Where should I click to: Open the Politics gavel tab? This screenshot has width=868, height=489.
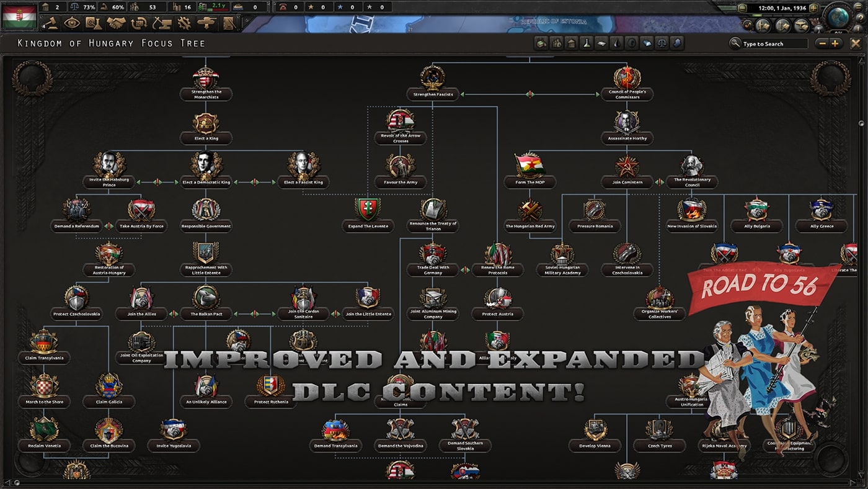click(x=50, y=23)
